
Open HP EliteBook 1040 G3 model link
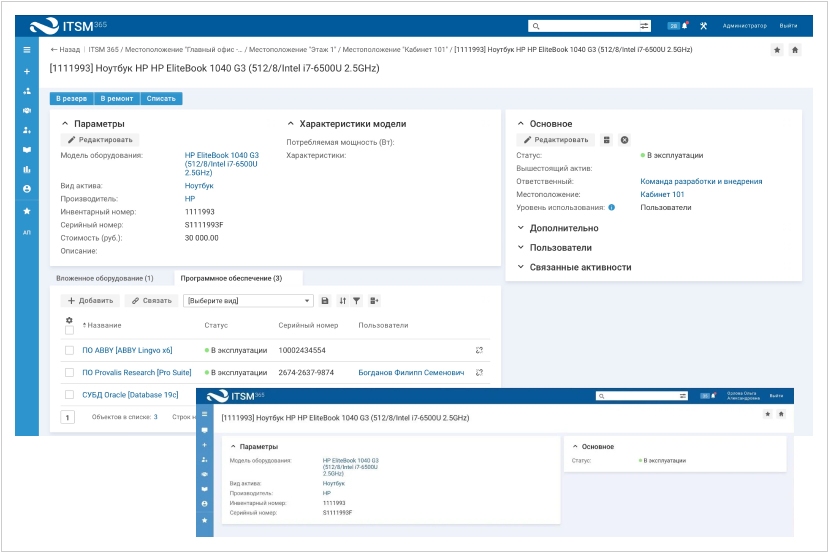(x=222, y=164)
